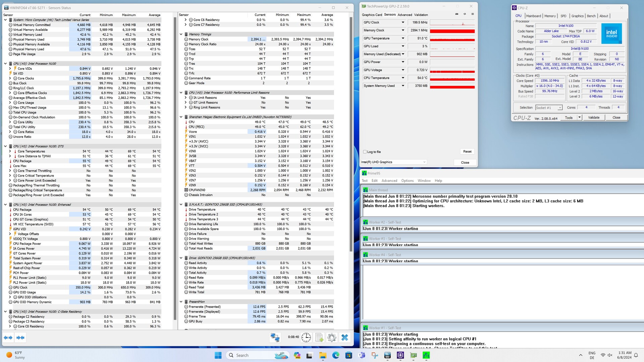This screenshot has width=644, height=362.
Task: Open the CPU-Z Tools arrow dropdown
Action: [x=579, y=117]
